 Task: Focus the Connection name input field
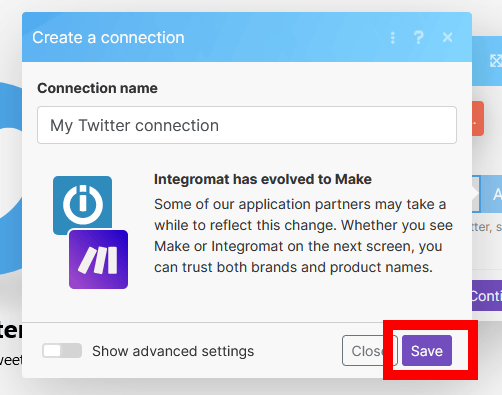[247, 125]
